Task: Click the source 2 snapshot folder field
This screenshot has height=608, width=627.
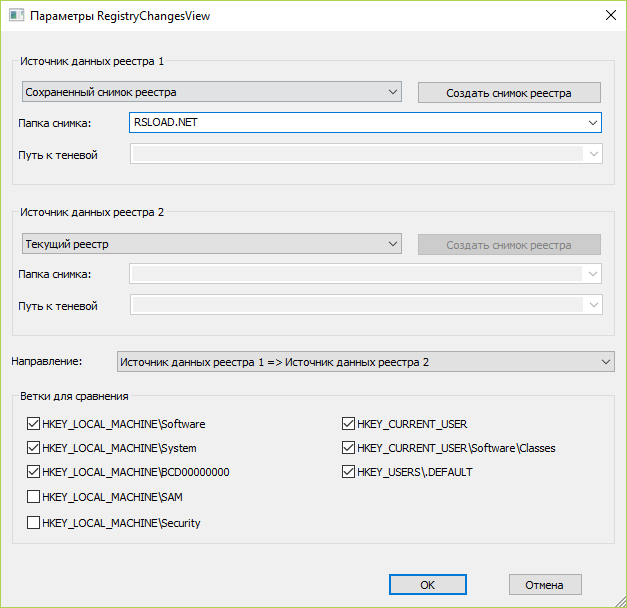Action: 355,274
